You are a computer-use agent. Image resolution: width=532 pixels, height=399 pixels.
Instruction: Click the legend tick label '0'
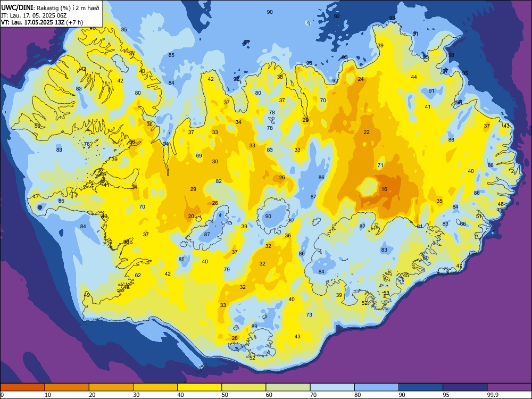pos(2,395)
